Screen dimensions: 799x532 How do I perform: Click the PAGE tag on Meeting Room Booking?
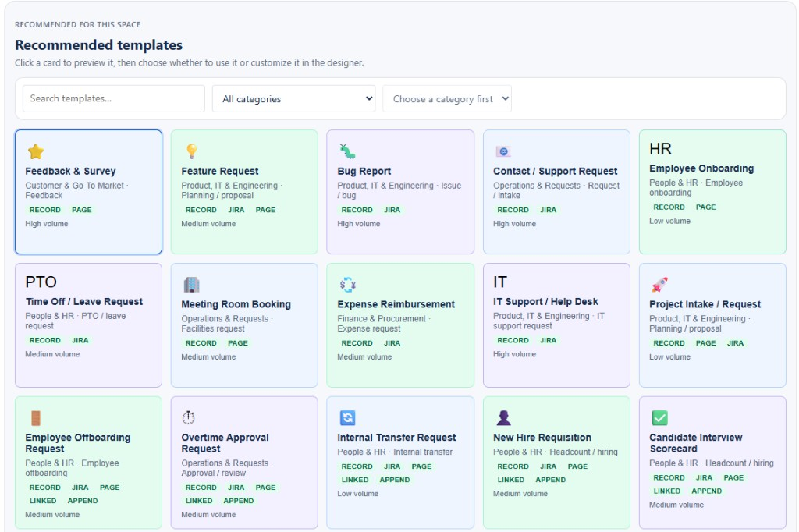click(x=237, y=343)
